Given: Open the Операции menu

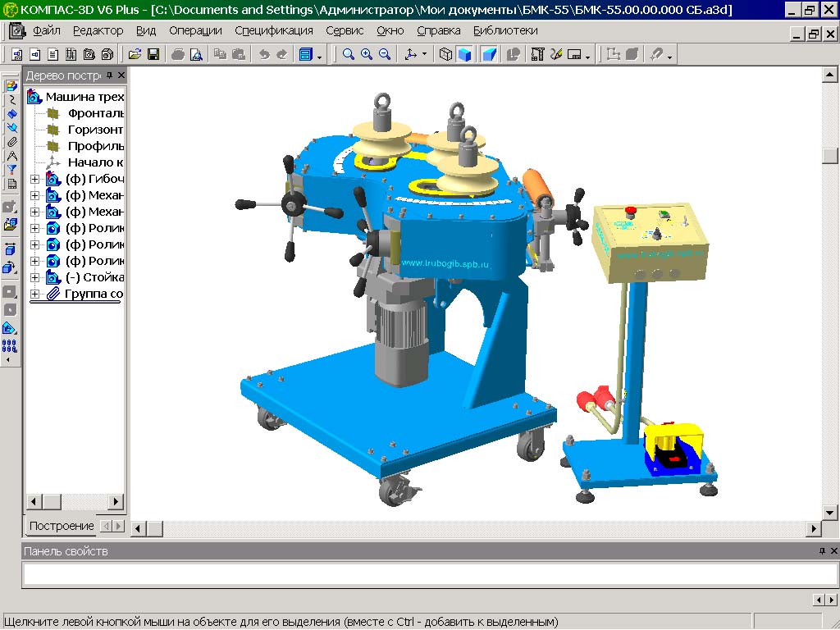Looking at the screenshot, I should coord(195,30).
